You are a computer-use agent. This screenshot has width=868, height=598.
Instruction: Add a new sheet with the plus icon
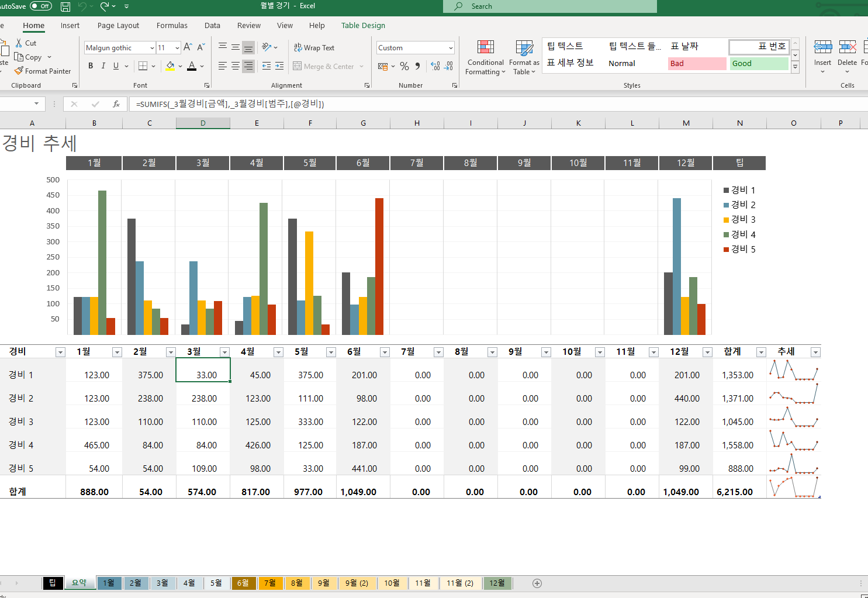pyautogui.click(x=537, y=583)
